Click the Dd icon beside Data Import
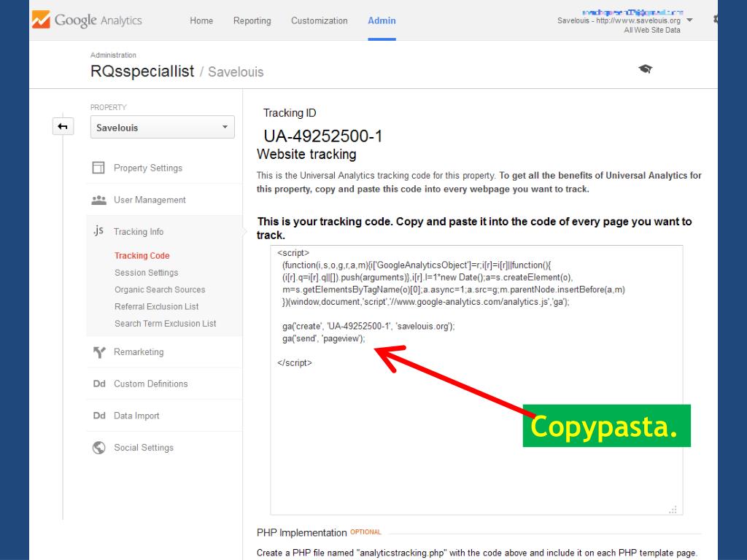The width and height of the screenshot is (747, 560). point(99,416)
